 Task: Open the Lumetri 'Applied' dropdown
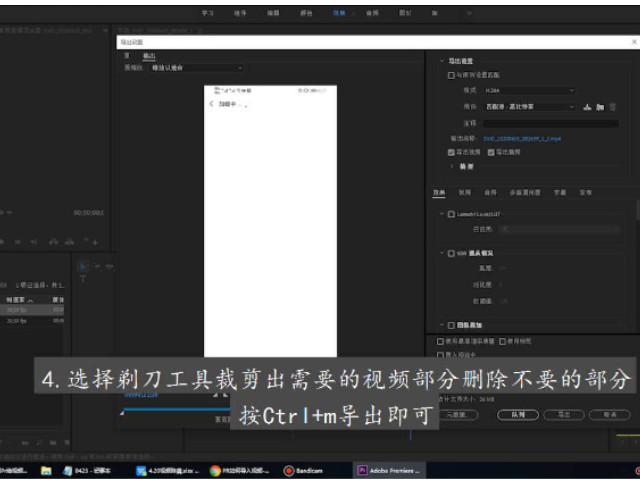click(x=559, y=229)
